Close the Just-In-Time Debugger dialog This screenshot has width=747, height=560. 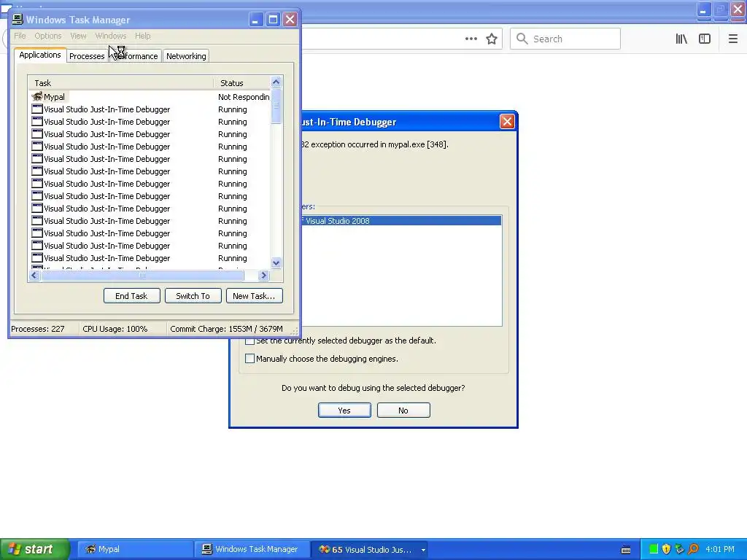click(x=508, y=122)
